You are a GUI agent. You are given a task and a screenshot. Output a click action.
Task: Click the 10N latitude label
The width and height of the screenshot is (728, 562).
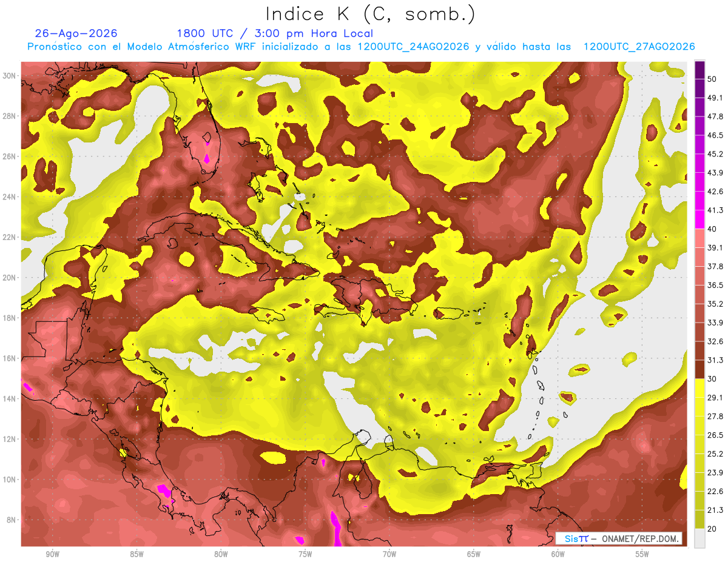10,480
